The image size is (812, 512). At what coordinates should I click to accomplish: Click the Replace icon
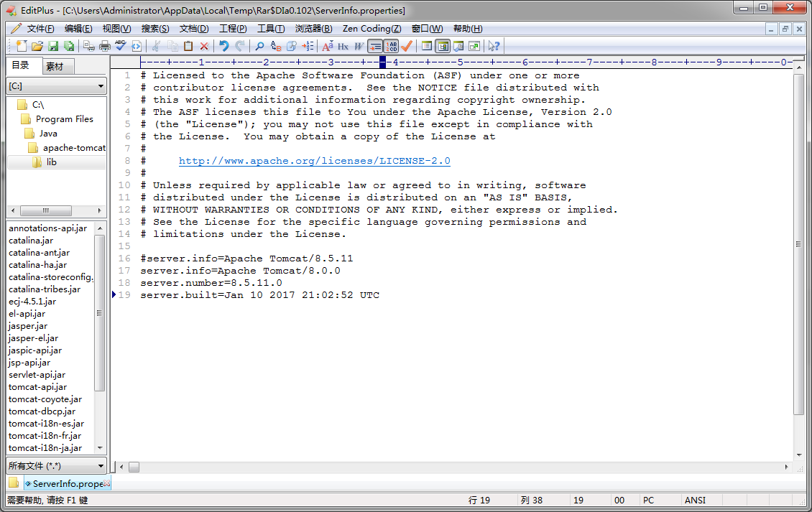[x=276, y=46]
